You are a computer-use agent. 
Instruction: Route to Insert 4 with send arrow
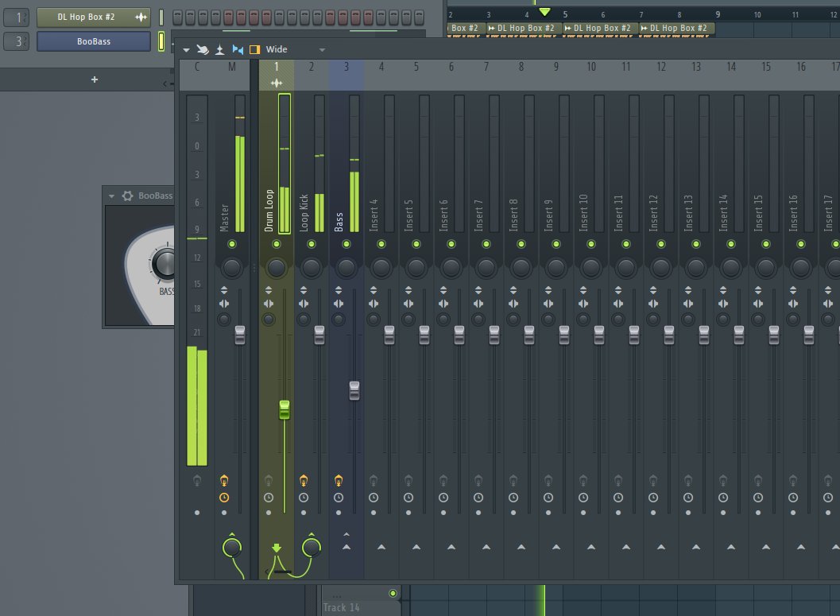point(381,547)
